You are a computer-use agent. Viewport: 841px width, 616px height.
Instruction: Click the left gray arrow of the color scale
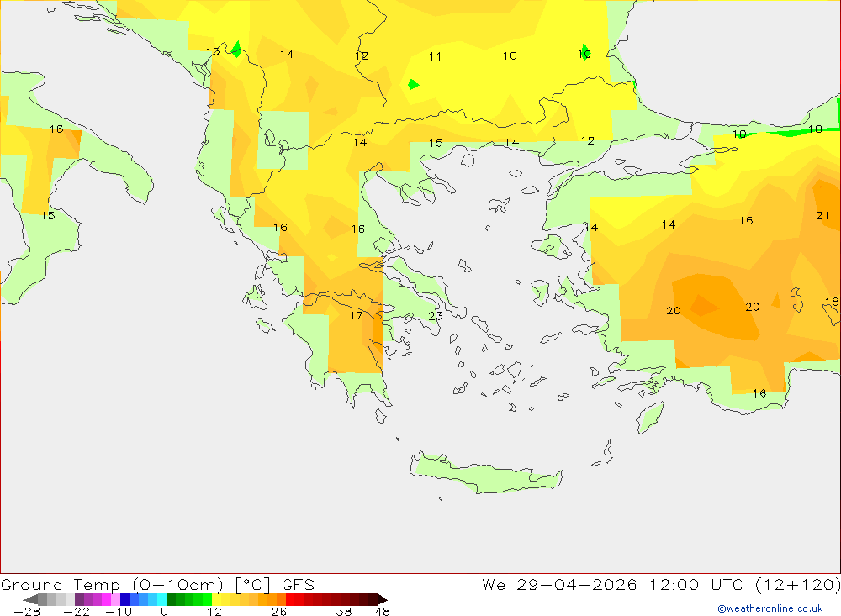[30, 599]
